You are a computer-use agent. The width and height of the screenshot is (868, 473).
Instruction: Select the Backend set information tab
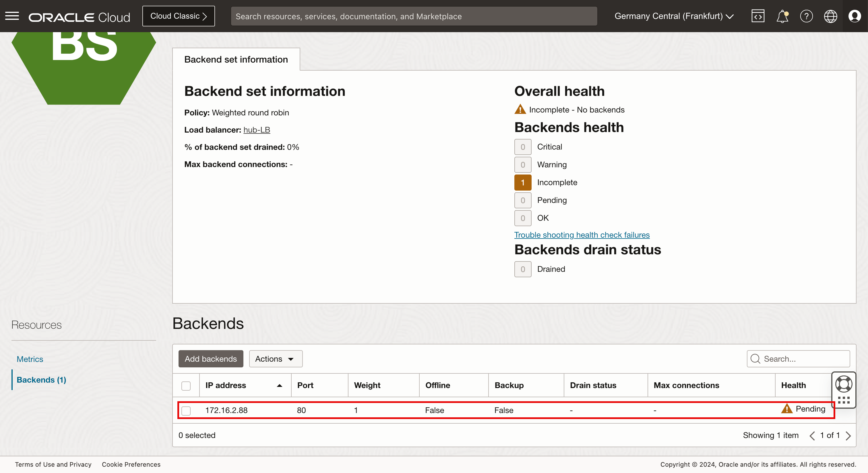pyautogui.click(x=236, y=59)
